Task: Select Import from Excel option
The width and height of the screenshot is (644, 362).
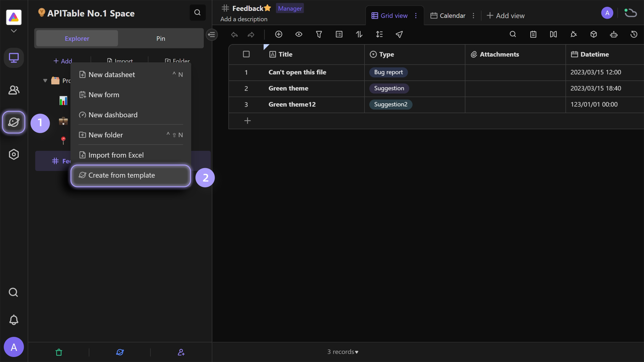Action: tap(116, 155)
